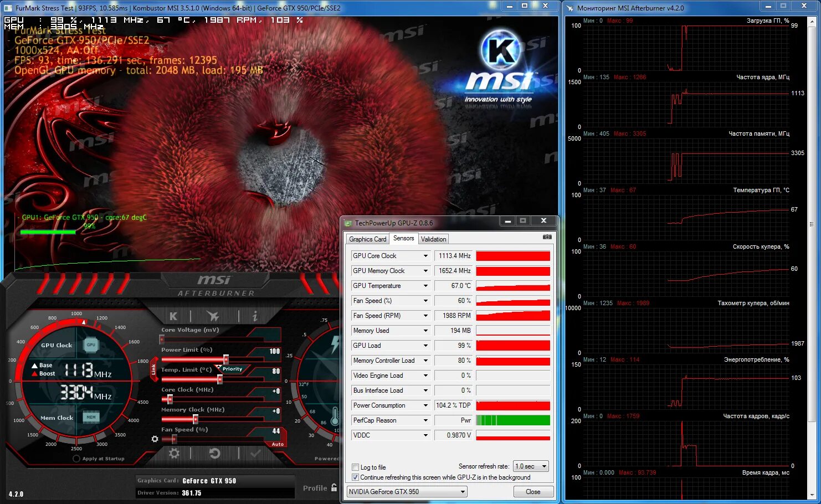
Task: Click the Core Voltage slider handle
Action: (162, 339)
